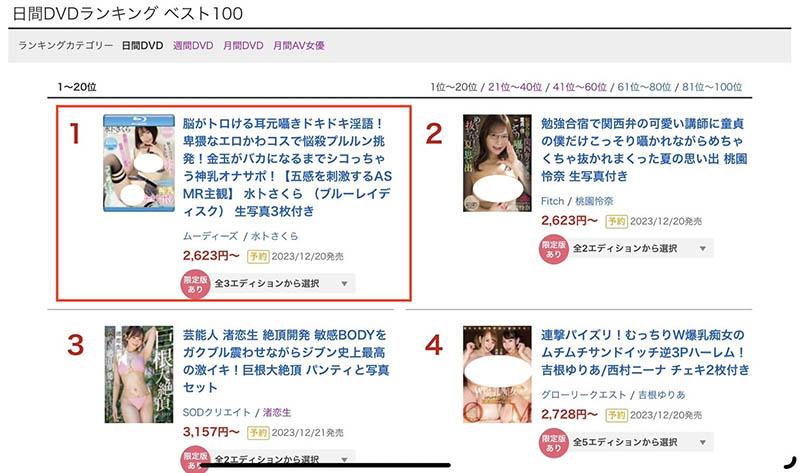Open the rank 3 cover thumbnail
Viewport: 800px width, 473px height.
(x=139, y=375)
